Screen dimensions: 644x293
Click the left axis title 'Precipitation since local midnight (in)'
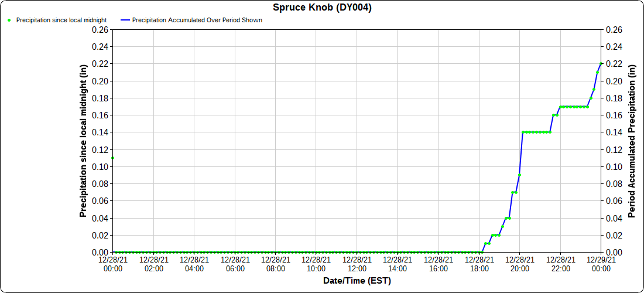click(x=83, y=141)
